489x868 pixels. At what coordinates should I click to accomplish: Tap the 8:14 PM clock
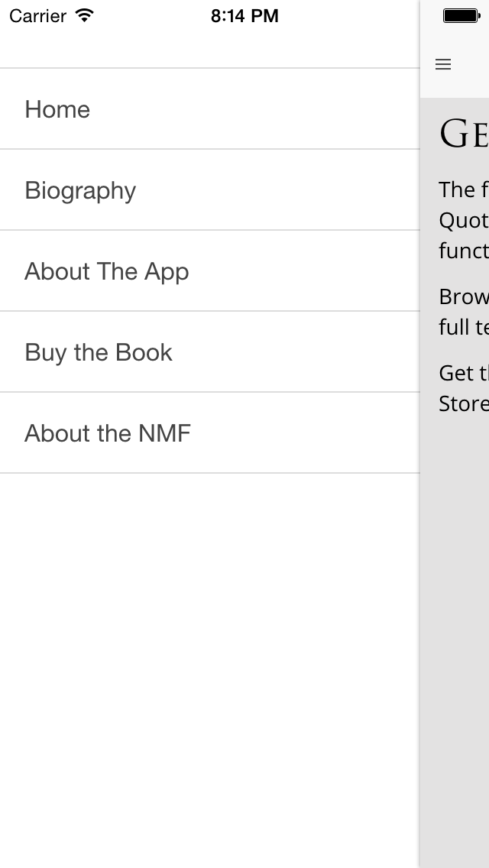click(x=244, y=16)
